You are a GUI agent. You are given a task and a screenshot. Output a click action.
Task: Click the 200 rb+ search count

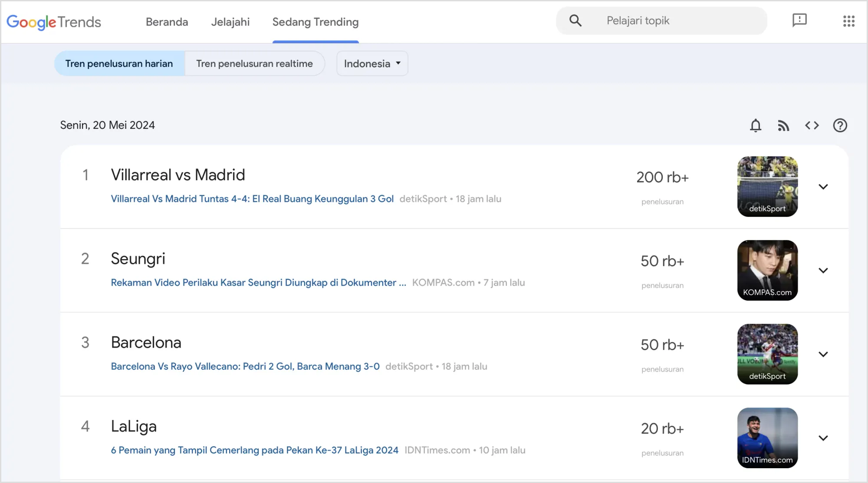pos(662,177)
